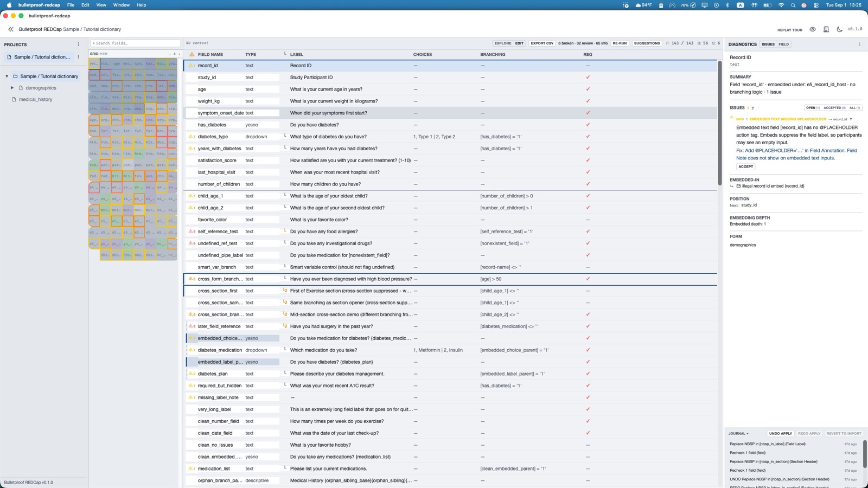Open the Apple menu
Screen dimensions: 868x488
9,5
